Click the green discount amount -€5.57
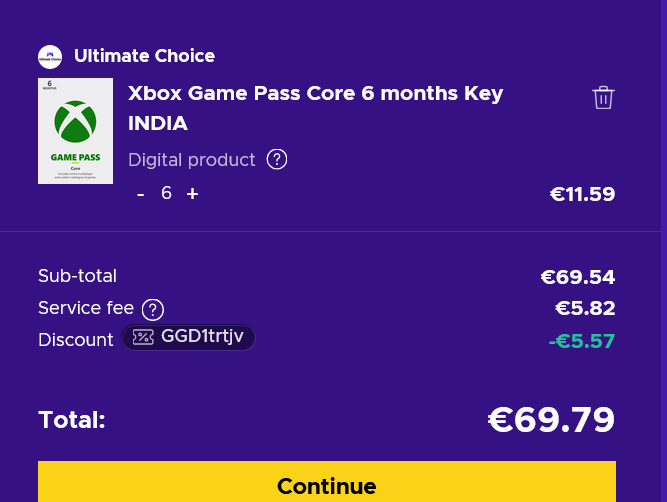 pos(582,341)
